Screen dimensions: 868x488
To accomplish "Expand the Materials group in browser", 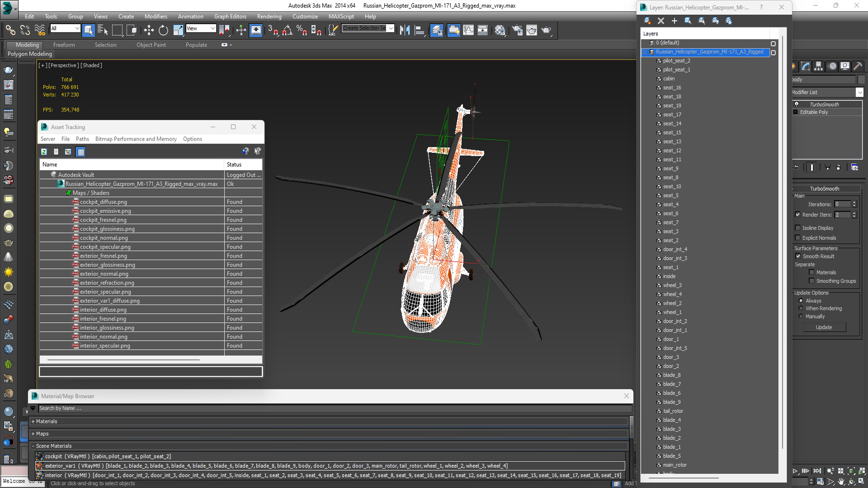I will (33, 421).
